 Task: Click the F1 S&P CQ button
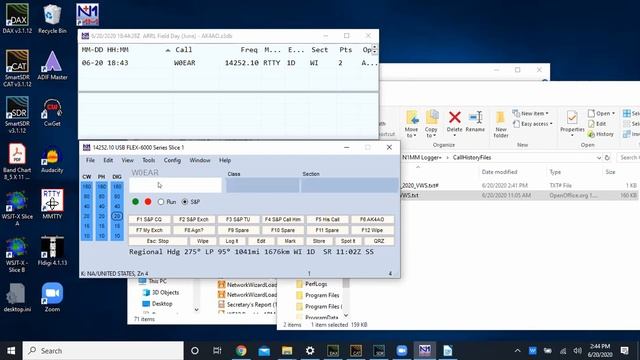(149, 220)
